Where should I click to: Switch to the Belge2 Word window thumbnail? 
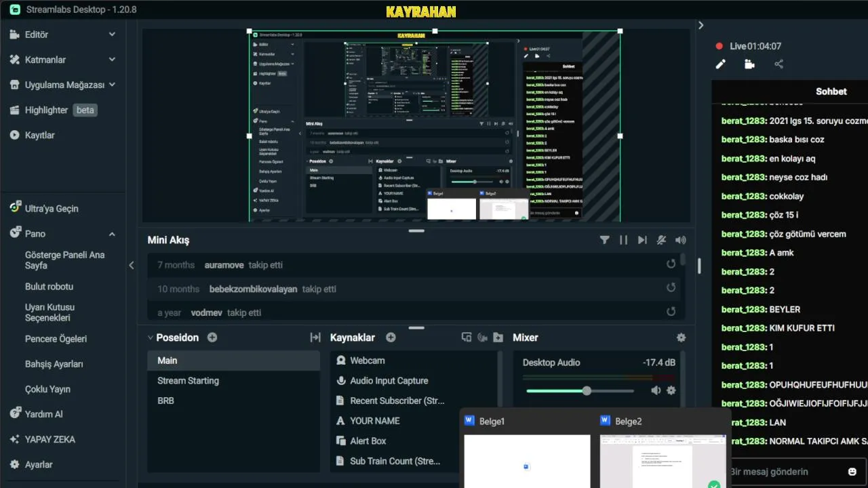click(x=663, y=462)
